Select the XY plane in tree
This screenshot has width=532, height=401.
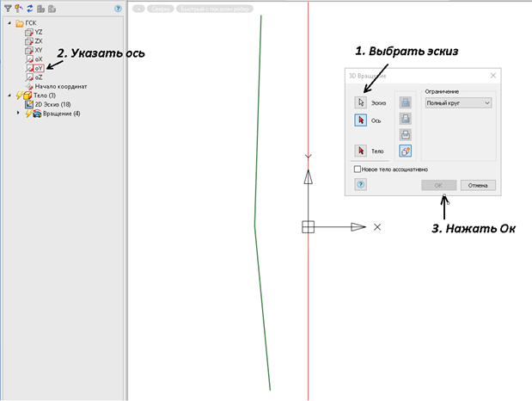pos(39,50)
